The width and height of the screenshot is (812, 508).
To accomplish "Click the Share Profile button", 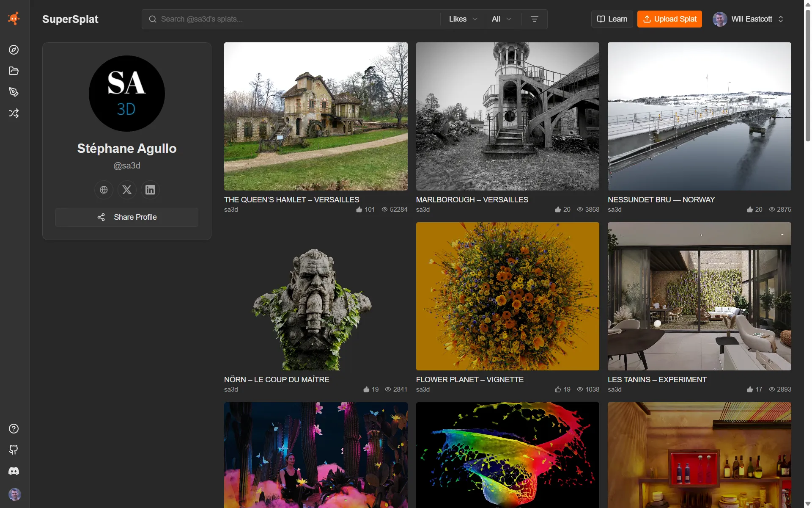I will point(127,217).
